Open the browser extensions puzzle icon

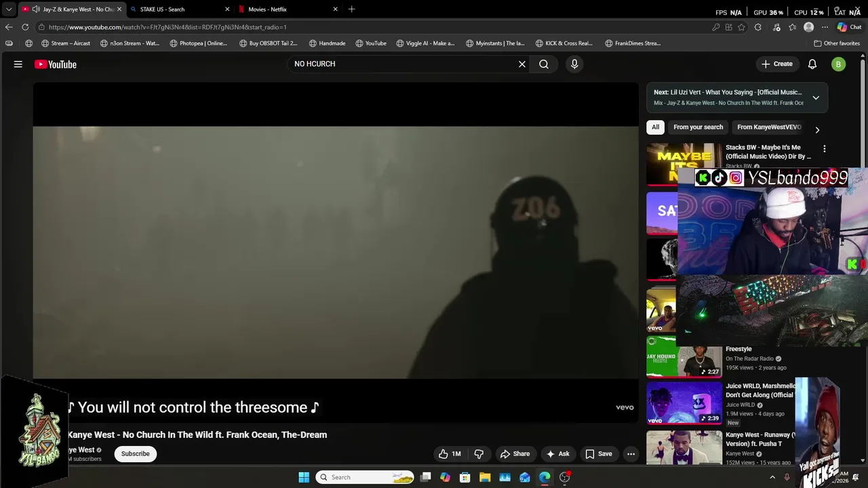758,27
